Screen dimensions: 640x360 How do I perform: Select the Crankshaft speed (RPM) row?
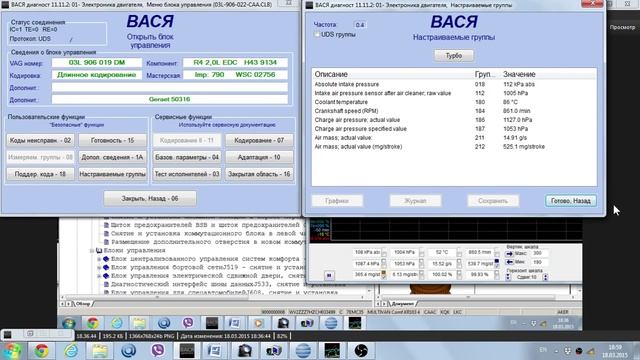pyautogui.click(x=453, y=111)
